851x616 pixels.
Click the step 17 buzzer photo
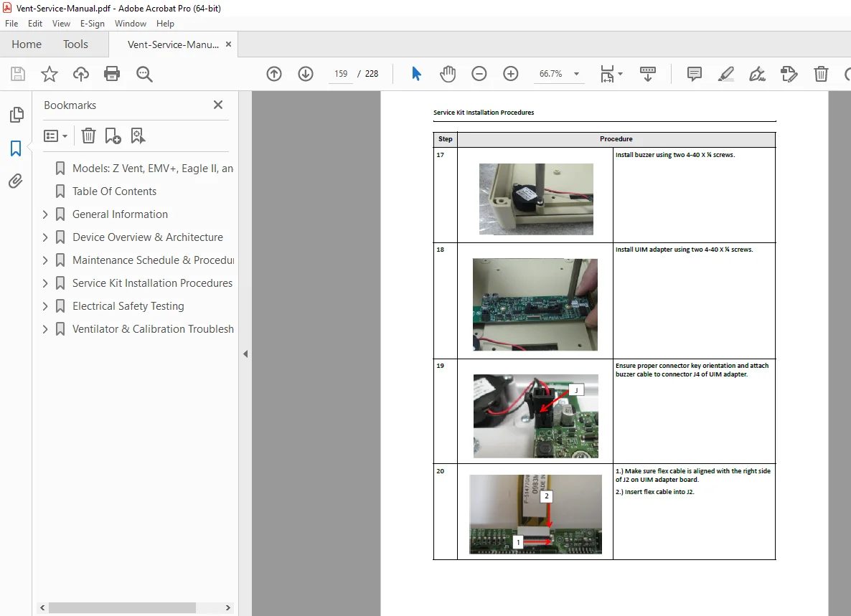pyautogui.click(x=536, y=199)
